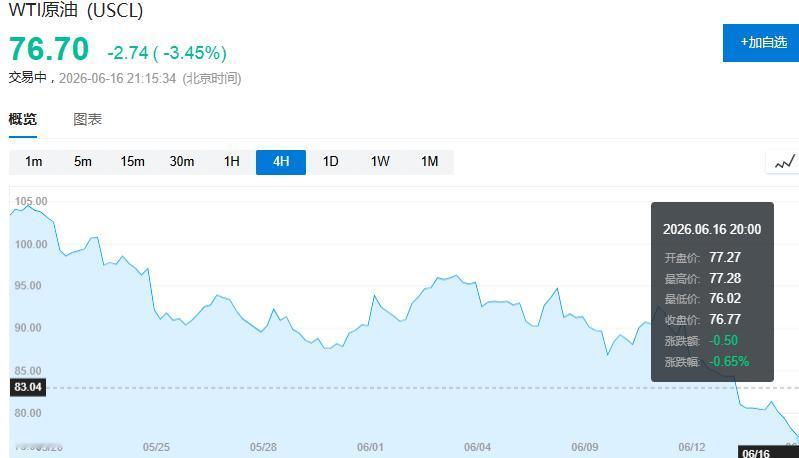Switch to 15m interval
The height and width of the screenshot is (458, 799).
(132, 162)
